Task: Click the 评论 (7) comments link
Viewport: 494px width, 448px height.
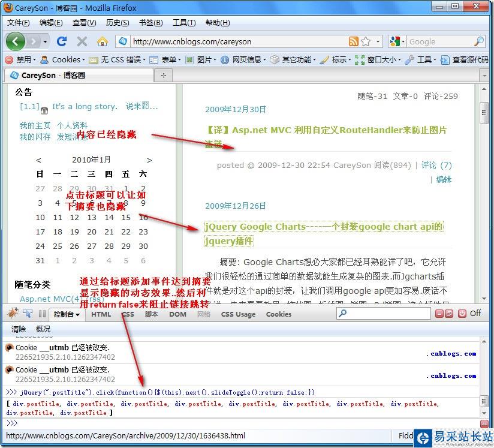Action: (x=436, y=165)
